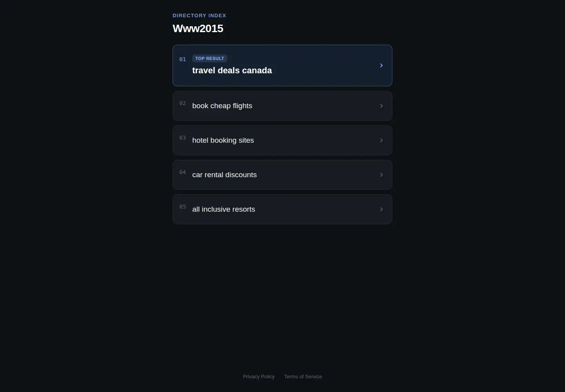Select car rental discounts entry

pos(282,175)
